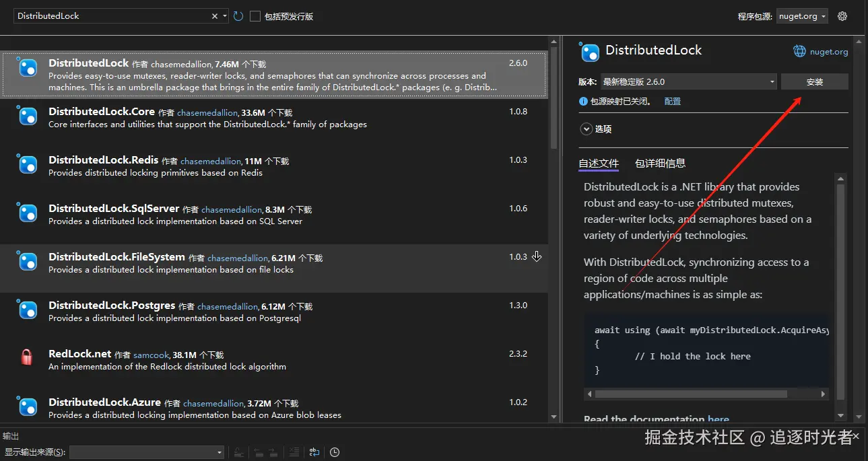
Task: Click the DistributedLock.FileSystem package icon
Action: (27, 262)
